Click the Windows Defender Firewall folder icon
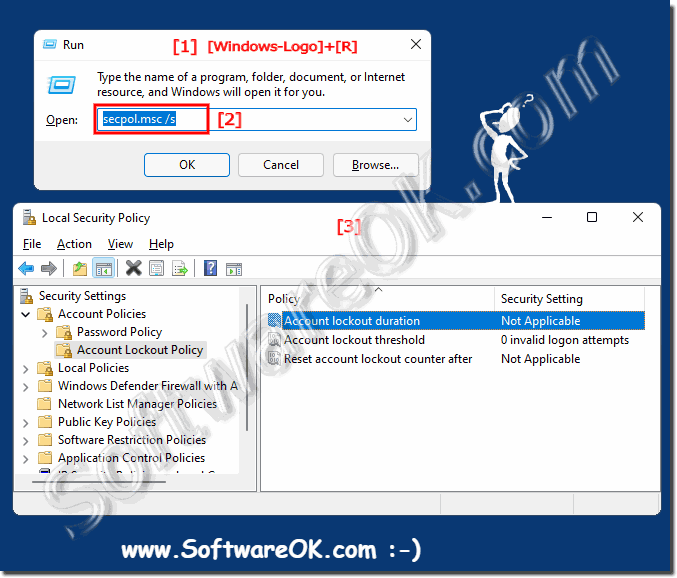This screenshot has height=578, width=677. pos(45,386)
